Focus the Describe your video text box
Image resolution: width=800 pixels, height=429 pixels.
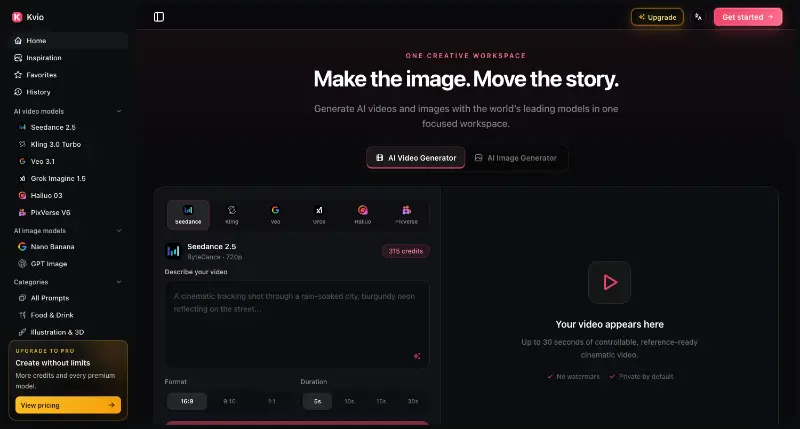click(297, 324)
